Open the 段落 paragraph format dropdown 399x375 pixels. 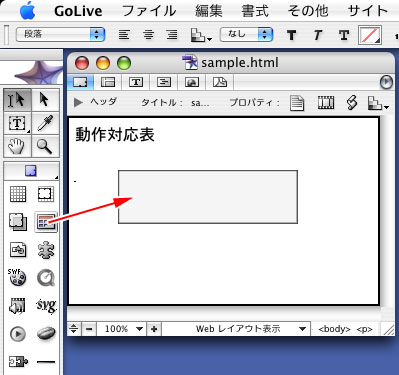click(61, 34)
